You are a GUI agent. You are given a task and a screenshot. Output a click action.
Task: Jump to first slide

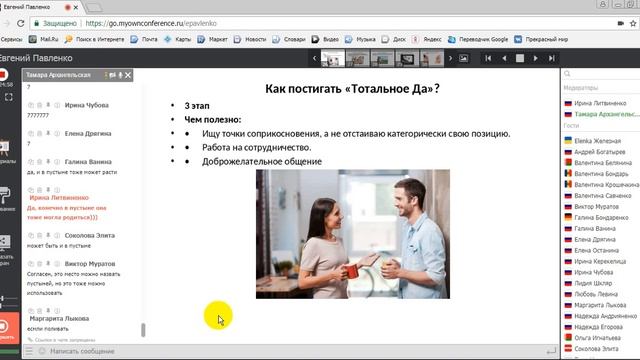point(488,58)
